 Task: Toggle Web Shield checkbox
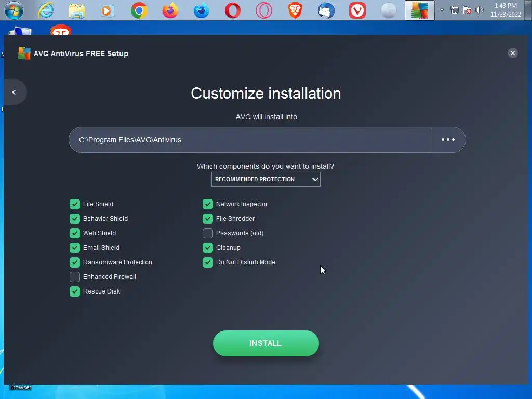(75, 233)
